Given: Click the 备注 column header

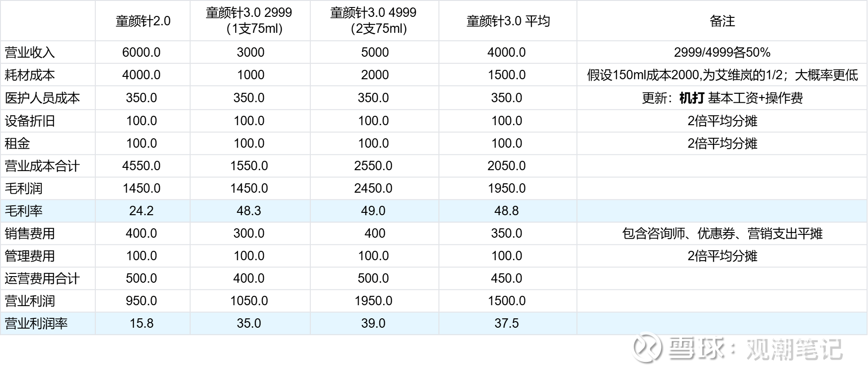Looking at the screenshot, I should tap(722, 21).
